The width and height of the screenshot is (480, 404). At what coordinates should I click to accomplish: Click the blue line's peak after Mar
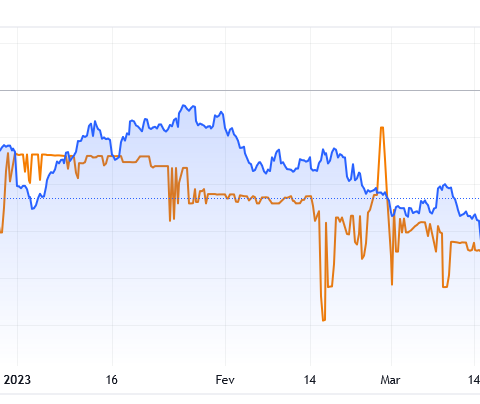pyautogui.click(x=445, y=184)
